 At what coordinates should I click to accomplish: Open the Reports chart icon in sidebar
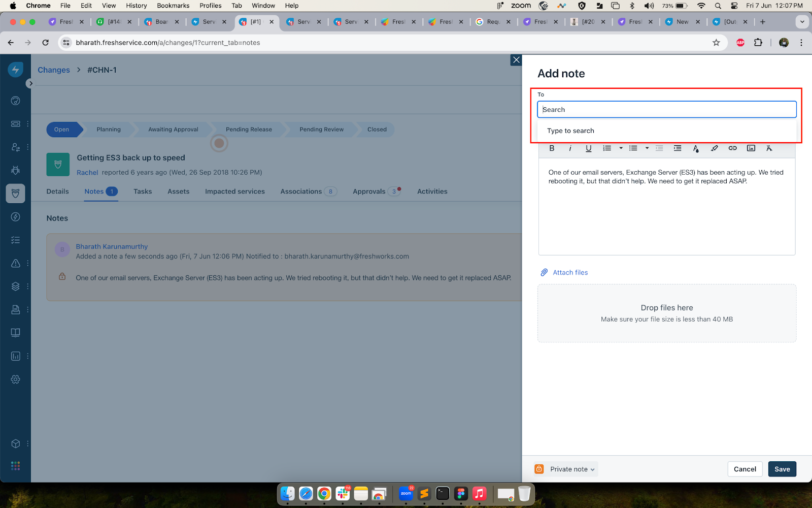[16, 356]
